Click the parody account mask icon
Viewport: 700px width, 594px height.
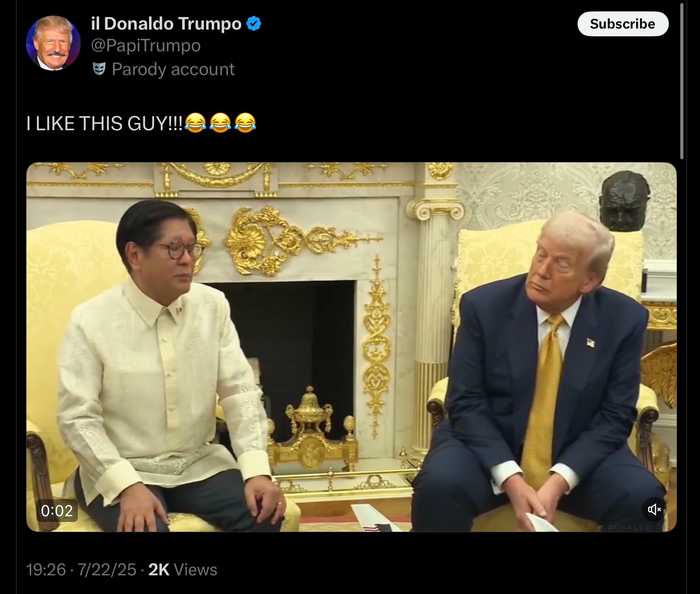(x=99, y=69)
